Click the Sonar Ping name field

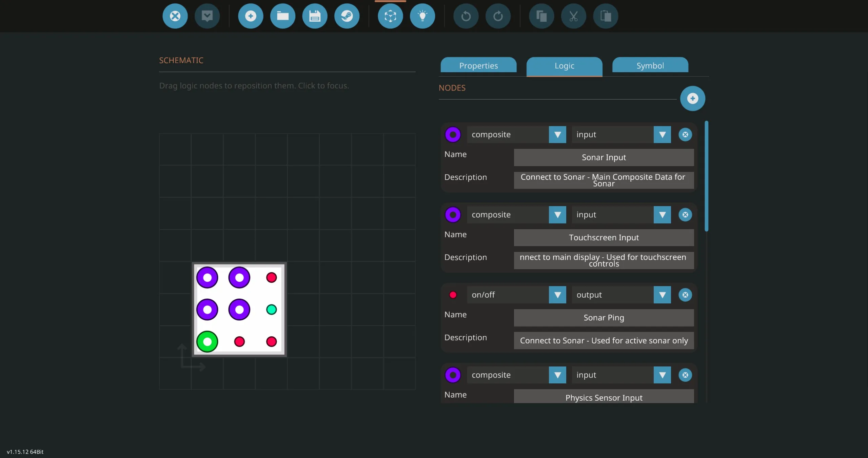[604, 318]
